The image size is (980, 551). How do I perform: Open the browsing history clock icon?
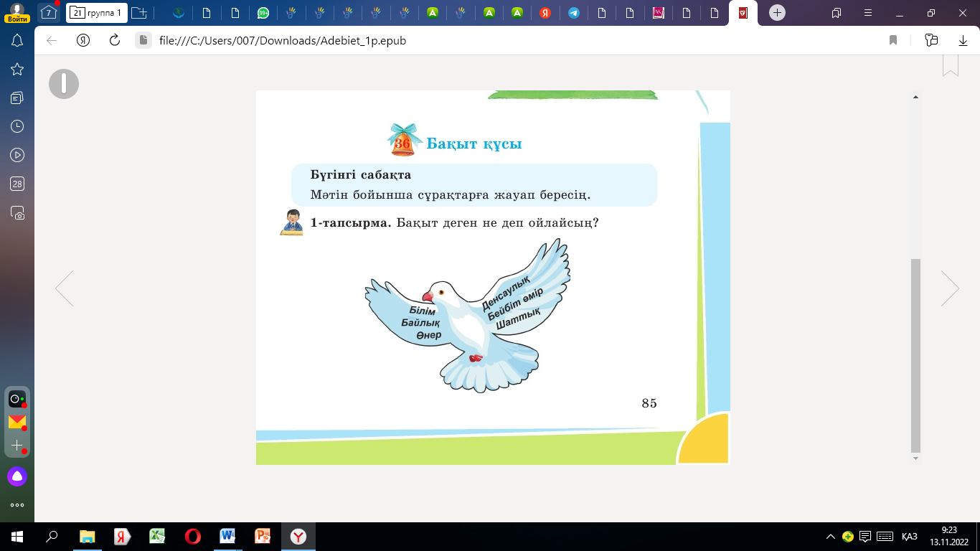tap(17, 126)
